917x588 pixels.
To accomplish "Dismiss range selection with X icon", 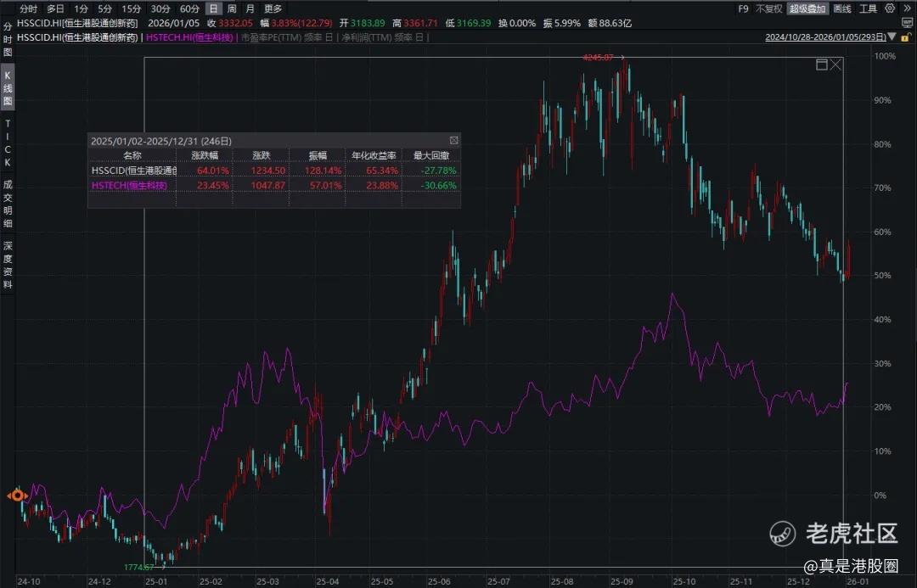I will tap(835, 64).
